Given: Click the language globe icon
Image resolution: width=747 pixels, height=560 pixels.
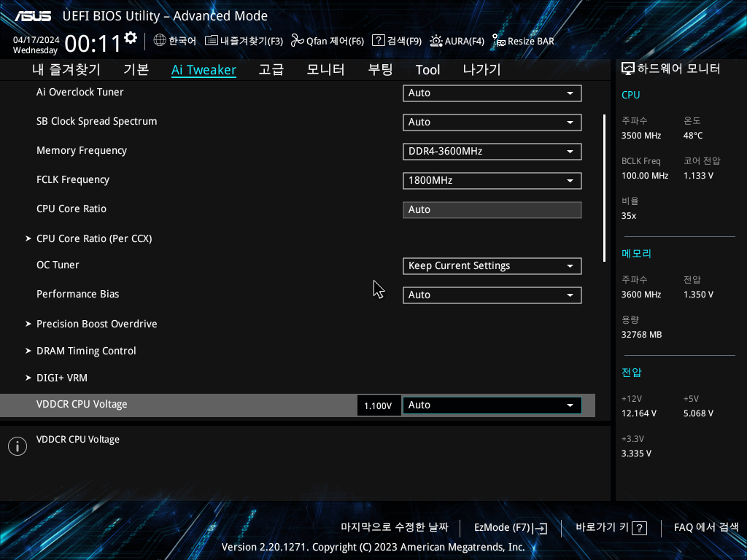Looking at the screenshot, I should pyautogui.click(x=160, y=41).
